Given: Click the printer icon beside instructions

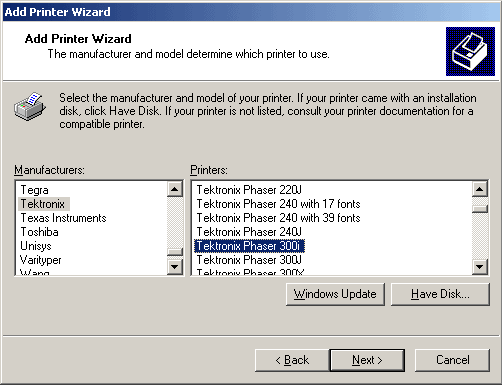Looking at the screenshot, I should pos(30,106).
